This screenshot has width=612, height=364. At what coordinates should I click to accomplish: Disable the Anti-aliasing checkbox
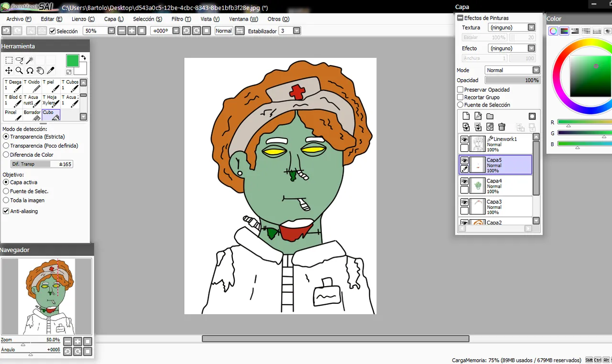point(6,211)
